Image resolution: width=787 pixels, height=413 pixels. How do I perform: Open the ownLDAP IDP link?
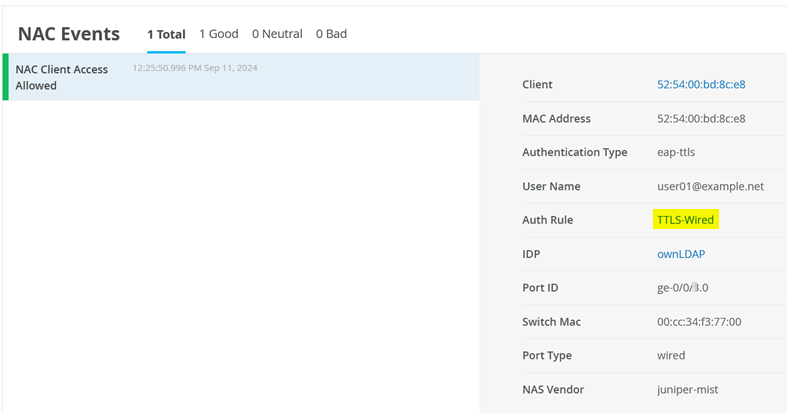point(680,254)
